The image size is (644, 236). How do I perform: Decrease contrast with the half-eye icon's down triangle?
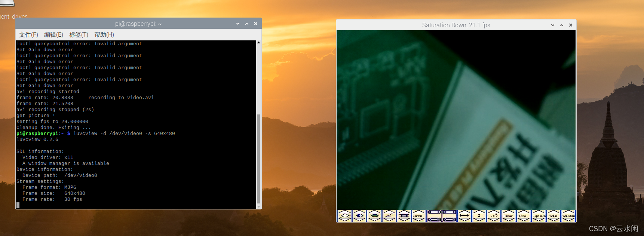click(x=359, y=220)
